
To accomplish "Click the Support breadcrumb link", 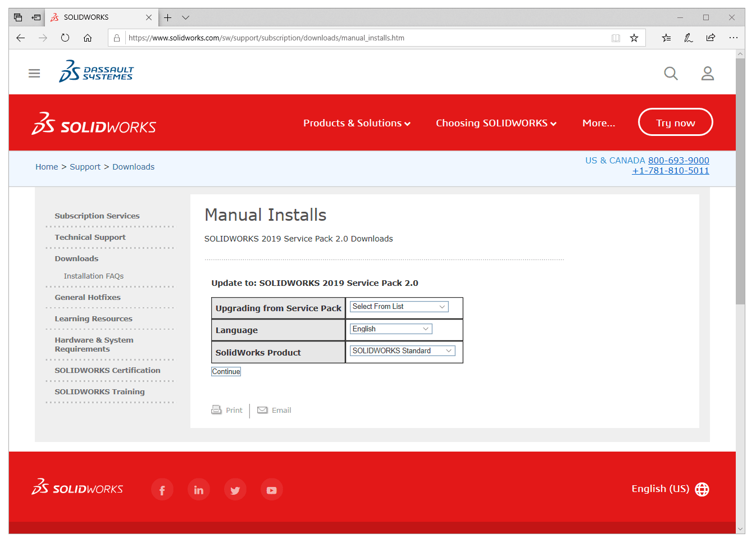I will coord(85,167).
